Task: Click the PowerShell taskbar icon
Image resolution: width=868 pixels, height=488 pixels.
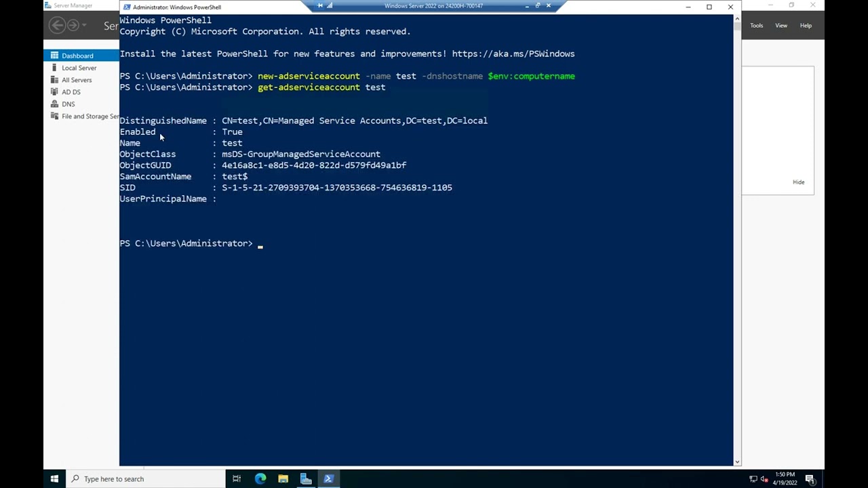Action: (x=329, y=479)
